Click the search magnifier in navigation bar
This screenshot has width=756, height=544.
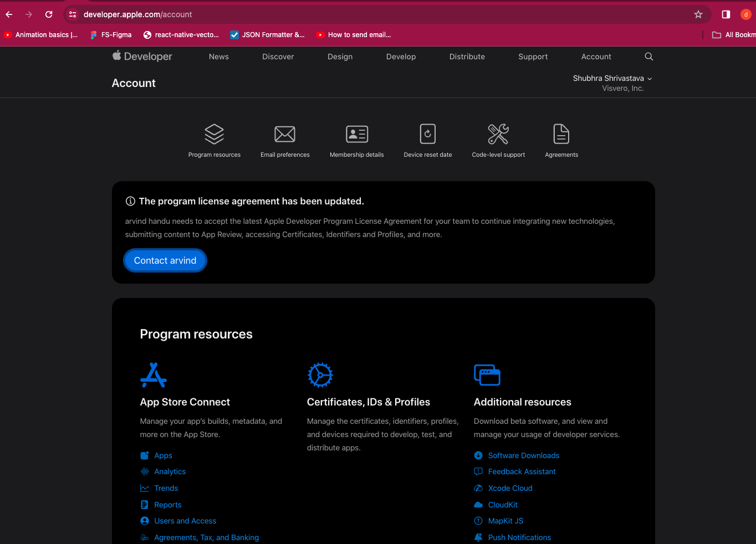648,57
